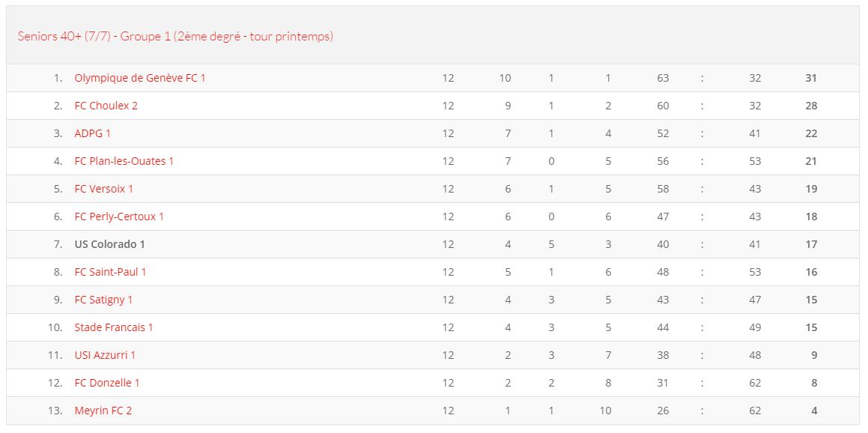868x433 pixels.
Task: Click FC Donzelle 1's 8 points value
Action: coord(814,383)
